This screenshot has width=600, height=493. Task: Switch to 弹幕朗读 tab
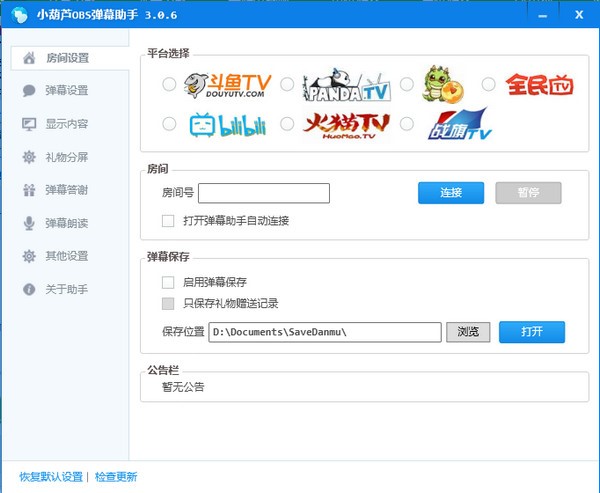click(67, 223)
